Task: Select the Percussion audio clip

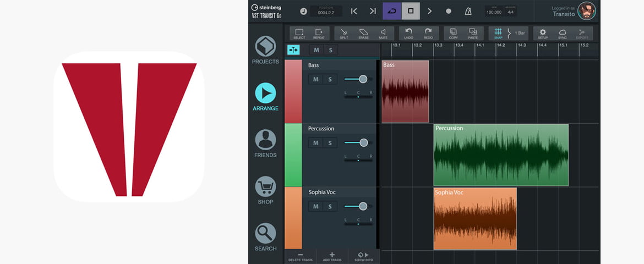Action: pos(501,155)
